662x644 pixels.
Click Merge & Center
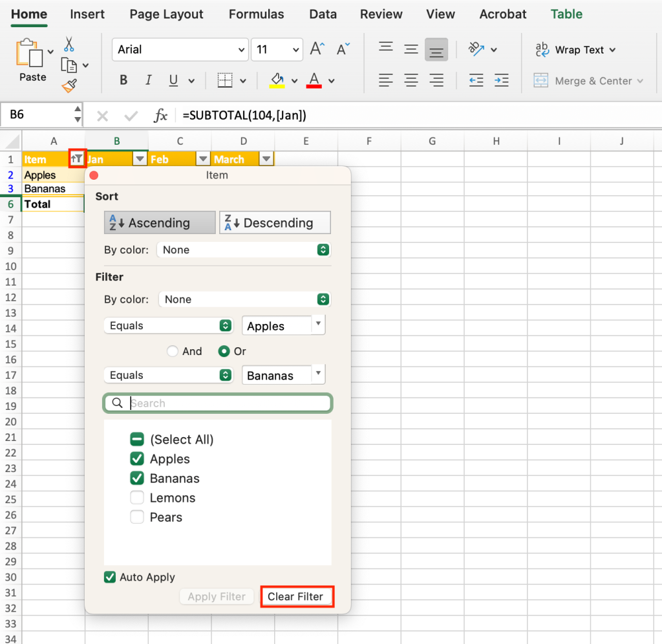(588, 81)
